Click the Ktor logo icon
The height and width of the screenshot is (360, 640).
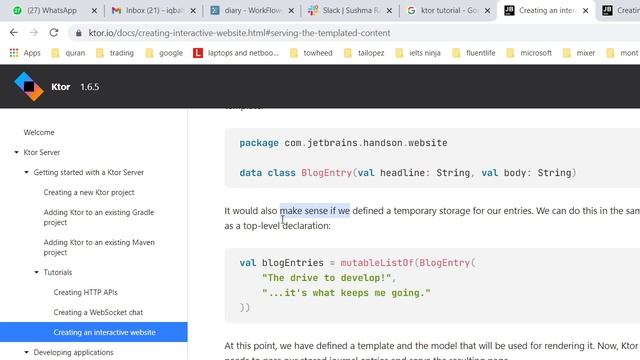coord(29,87)
